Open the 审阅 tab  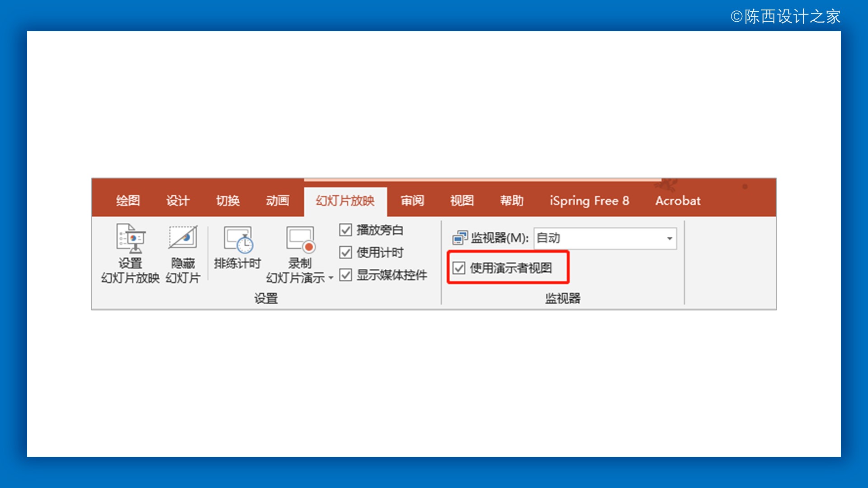(412, 201)
